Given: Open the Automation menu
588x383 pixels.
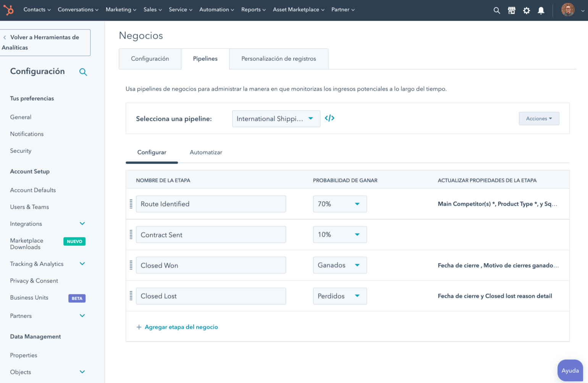Looking at the screenshot, I should 216,10.
